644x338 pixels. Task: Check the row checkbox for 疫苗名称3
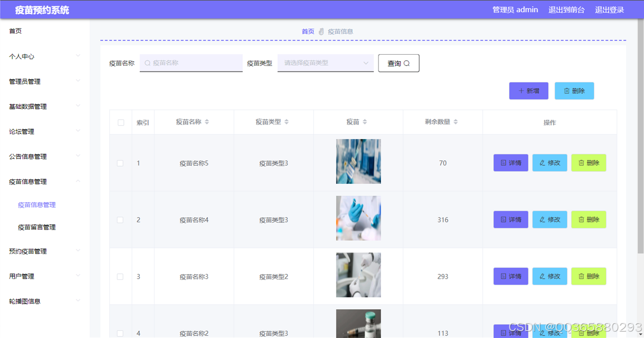[120, 276]
